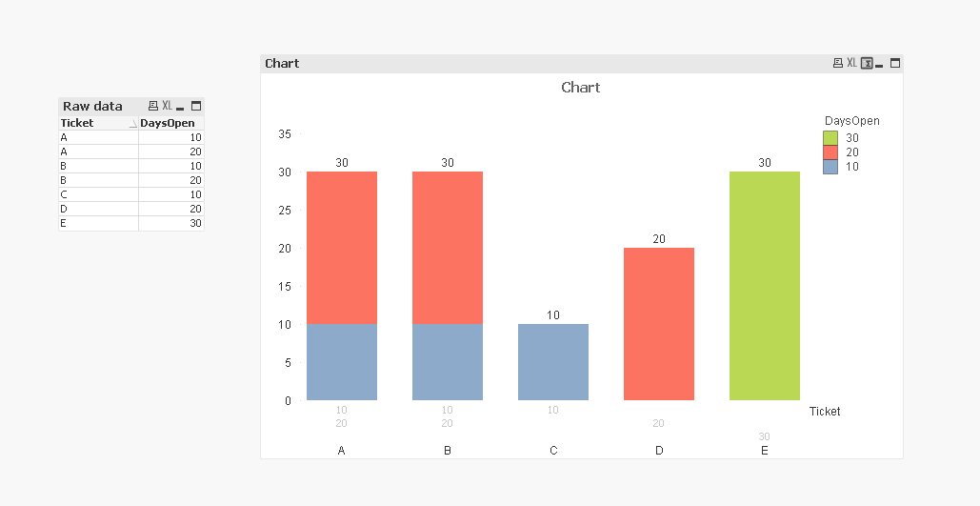Export the Chart to Excel (XL)

click(x=852, y=63)
